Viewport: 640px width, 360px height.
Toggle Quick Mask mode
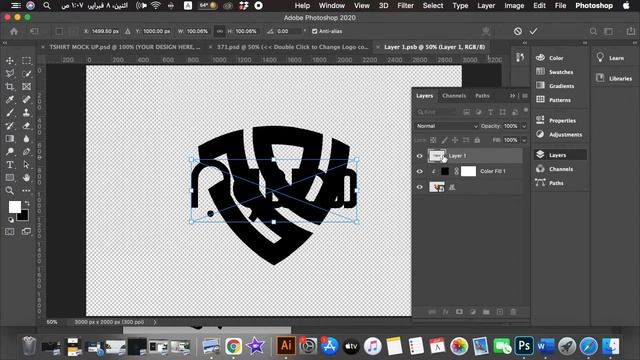tap(10, 232)
